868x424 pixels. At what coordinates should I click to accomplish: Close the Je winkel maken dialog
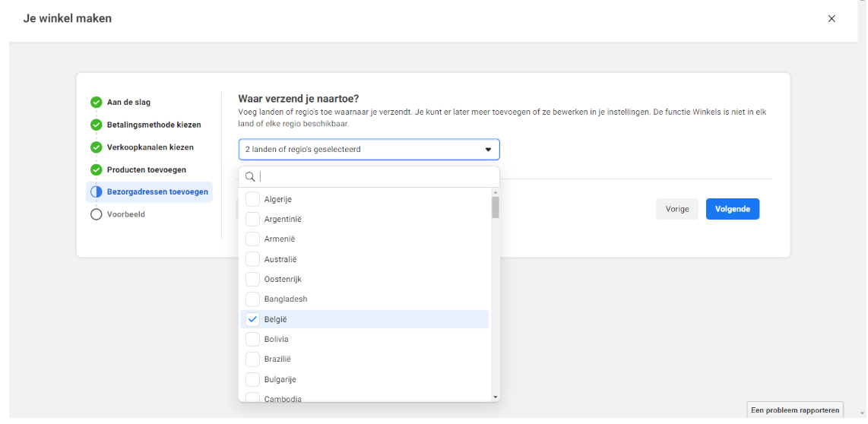(832, 19)
